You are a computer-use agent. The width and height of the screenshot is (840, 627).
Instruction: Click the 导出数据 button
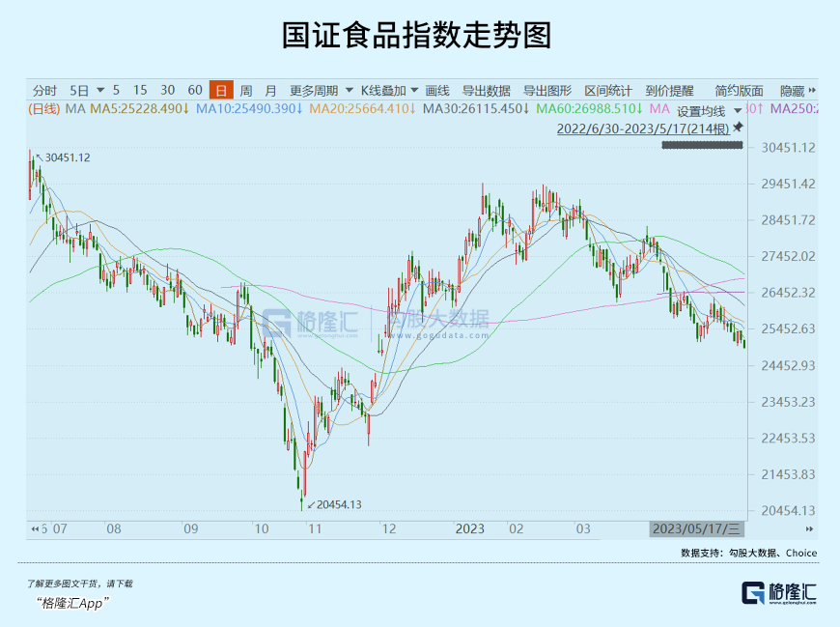[x=487, y=90]
